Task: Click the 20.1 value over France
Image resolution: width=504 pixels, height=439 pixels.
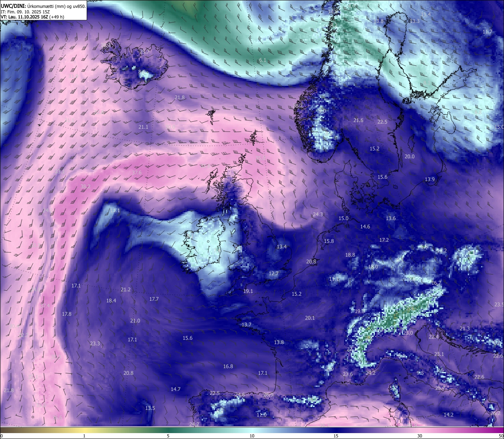Action: [310, 318]
